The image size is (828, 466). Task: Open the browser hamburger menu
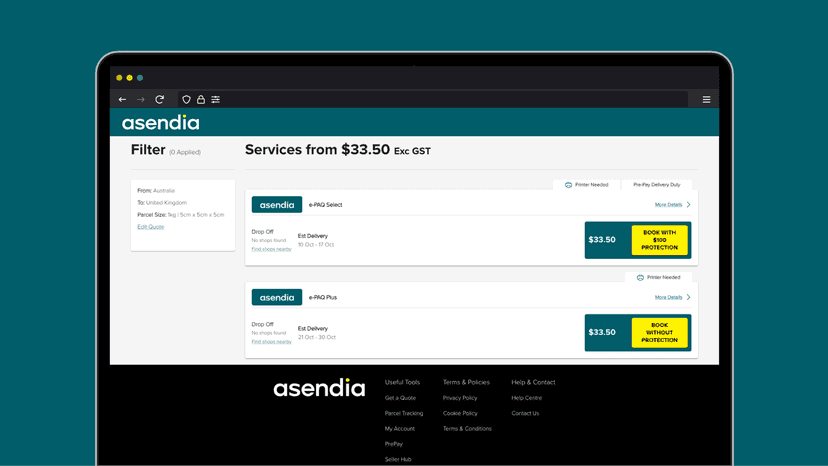click(x=707, y=99)
